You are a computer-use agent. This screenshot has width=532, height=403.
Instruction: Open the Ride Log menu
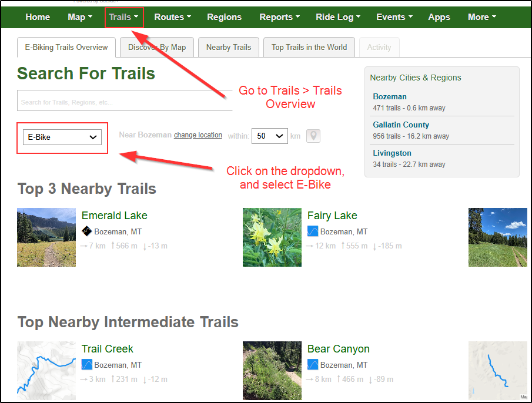pyautogui.click(x=338, y=17)
